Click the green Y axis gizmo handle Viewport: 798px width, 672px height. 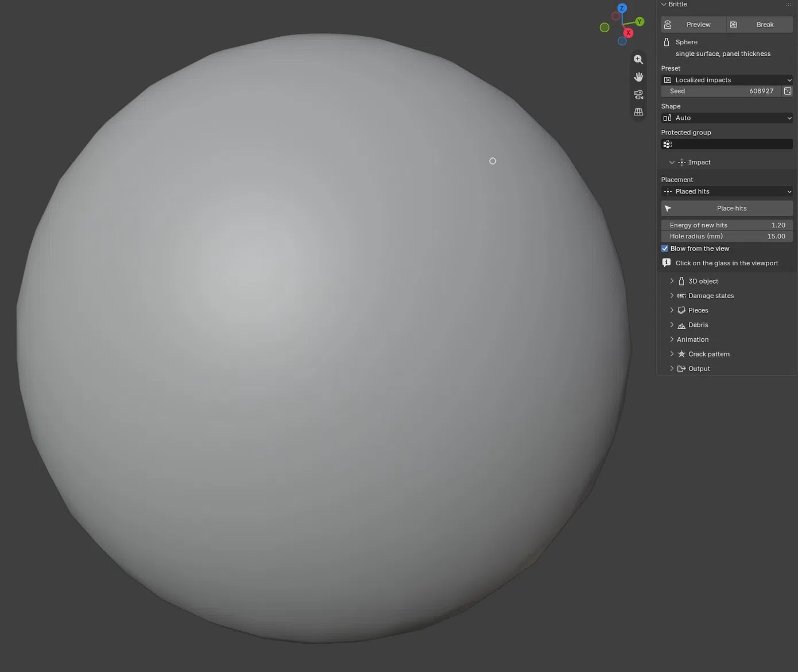[x=640, y=22]
